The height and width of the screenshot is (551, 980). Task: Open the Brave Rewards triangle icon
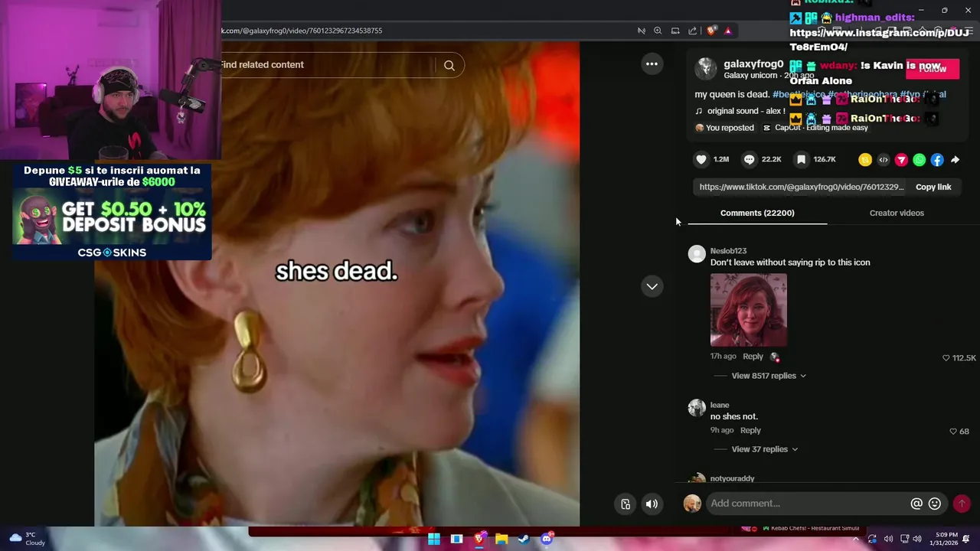click(x=728, y=31)
